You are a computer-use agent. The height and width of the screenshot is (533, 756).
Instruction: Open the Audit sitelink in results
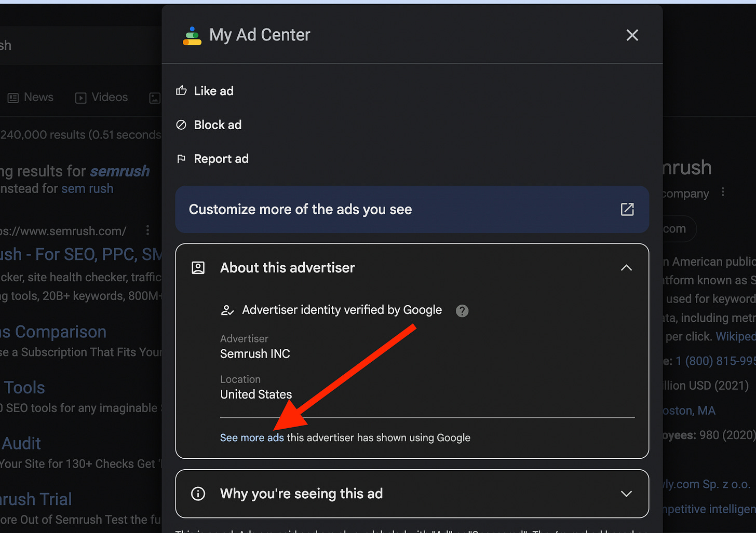click(21, 443)
